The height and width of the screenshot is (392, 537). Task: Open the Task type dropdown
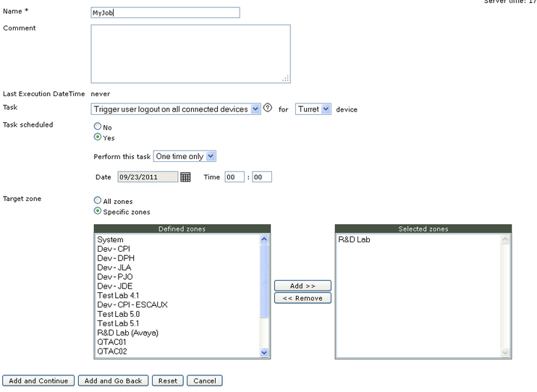coord(176,109)
